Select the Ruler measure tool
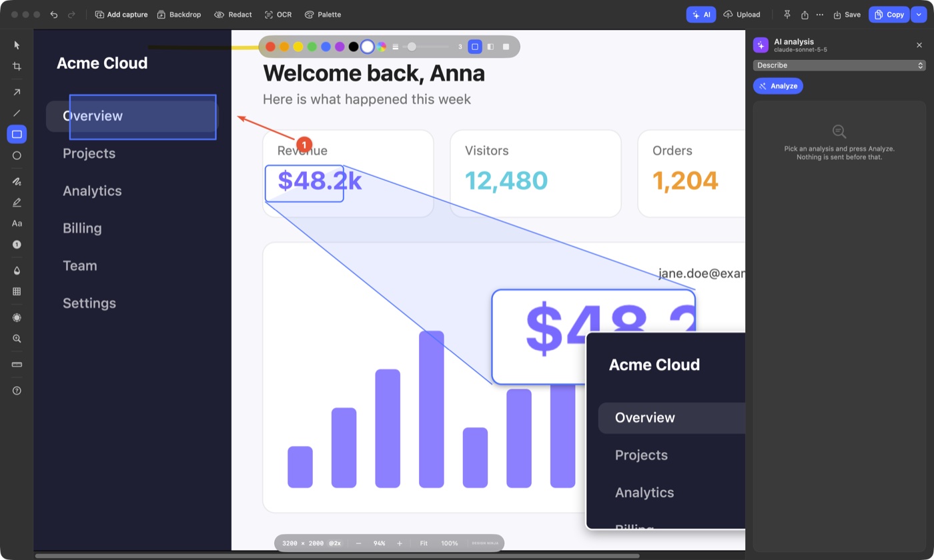The image size is (934, 560). pyautogui.click(x=17, y=365)
